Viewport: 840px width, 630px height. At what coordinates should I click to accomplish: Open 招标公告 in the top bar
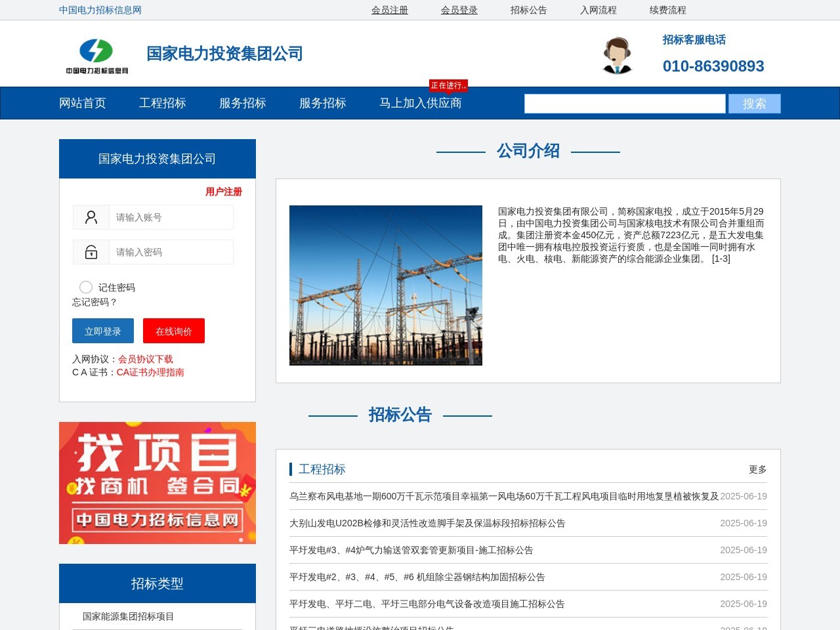(529, 10)
